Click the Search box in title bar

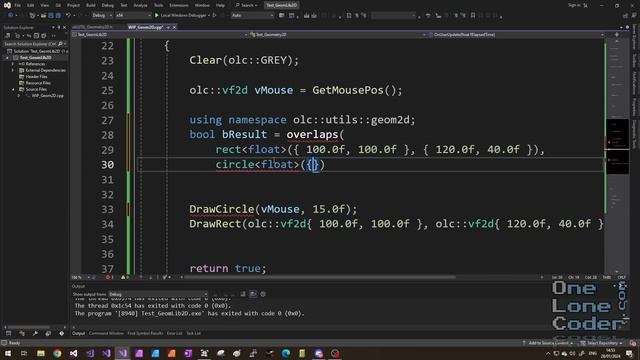coord(247,5)
